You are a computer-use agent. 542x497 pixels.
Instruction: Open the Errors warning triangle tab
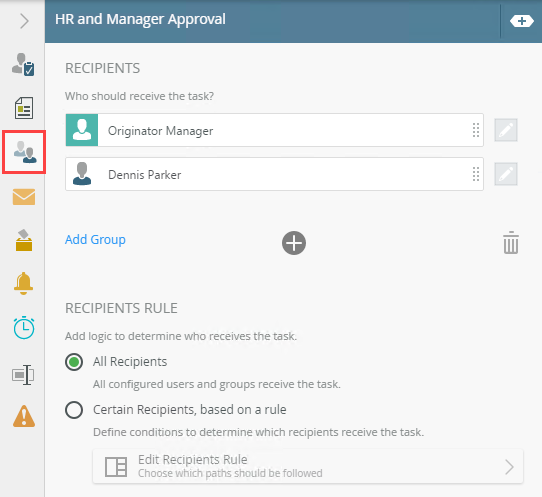click(24, 416)
